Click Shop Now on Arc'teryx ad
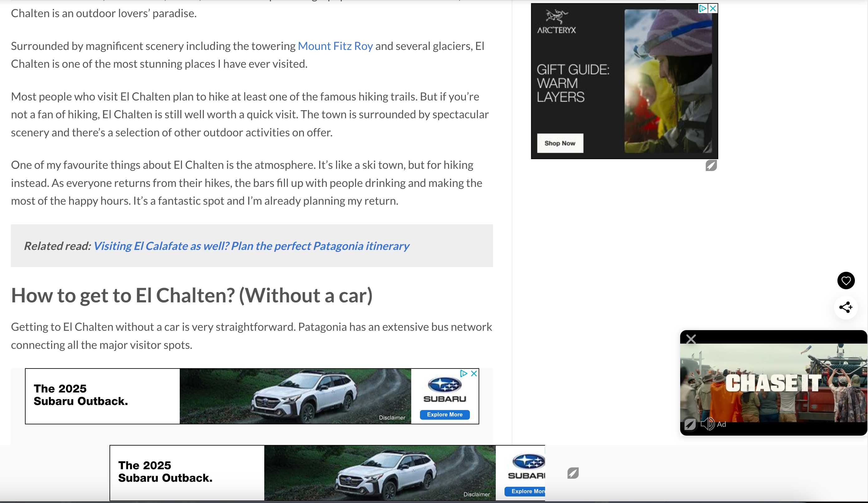 point(560,143)
